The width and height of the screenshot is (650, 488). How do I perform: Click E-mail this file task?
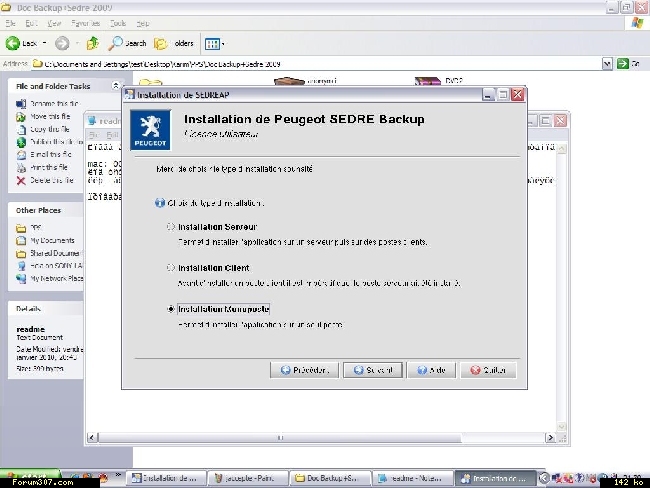click(x=51, y=154)
